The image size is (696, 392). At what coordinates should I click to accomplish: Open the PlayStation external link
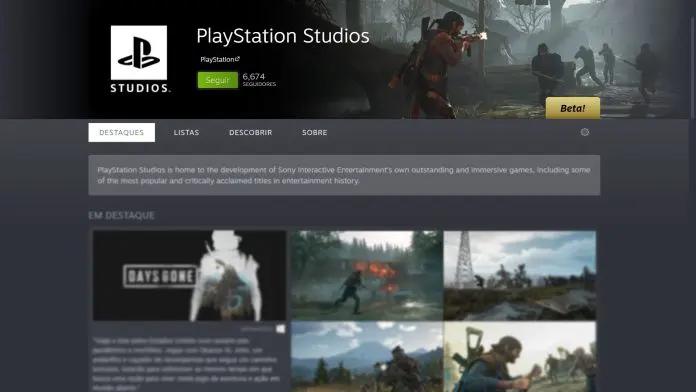pos(220,59)
